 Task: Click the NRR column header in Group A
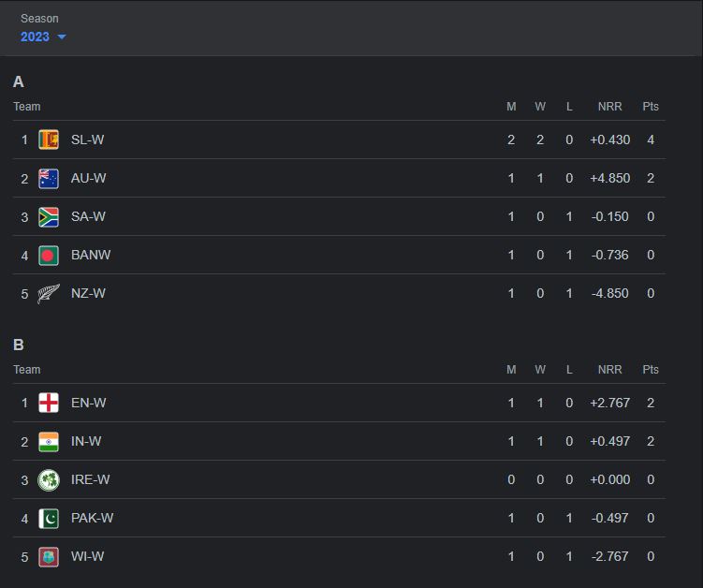(x=609, y=107)
